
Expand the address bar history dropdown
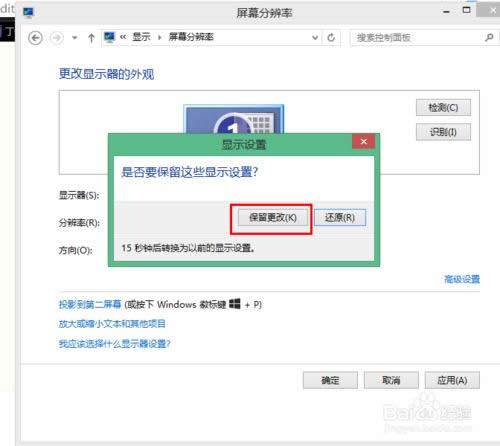point(315,38)
